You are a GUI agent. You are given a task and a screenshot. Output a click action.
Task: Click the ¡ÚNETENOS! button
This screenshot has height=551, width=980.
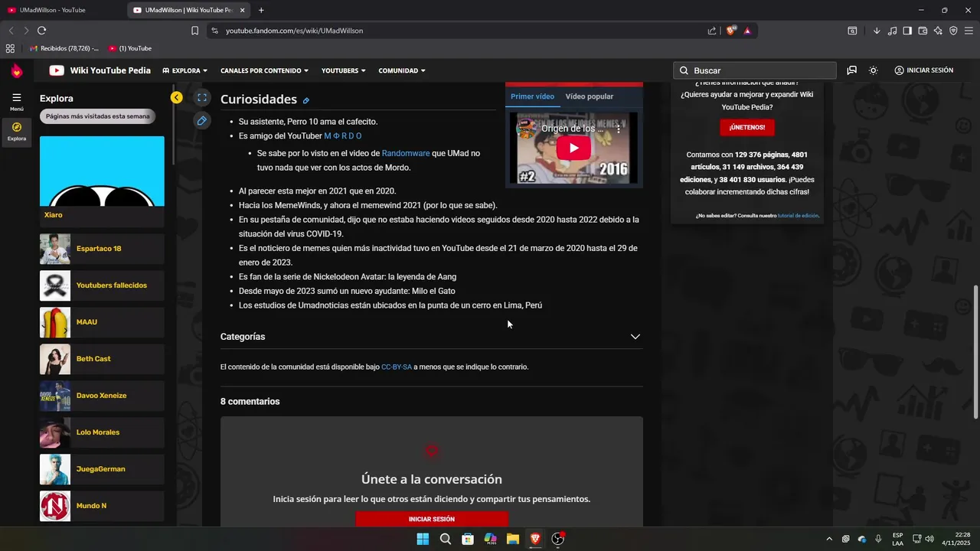point(747,127)
